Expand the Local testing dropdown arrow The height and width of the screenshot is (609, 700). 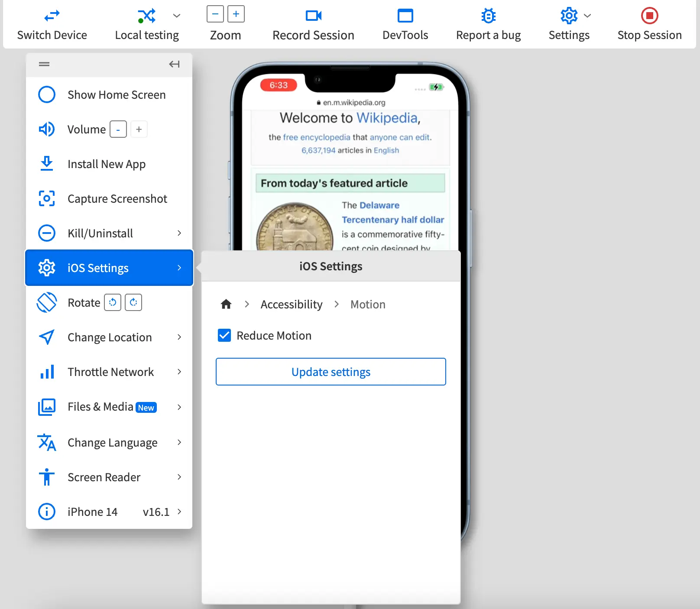[177, 16]
